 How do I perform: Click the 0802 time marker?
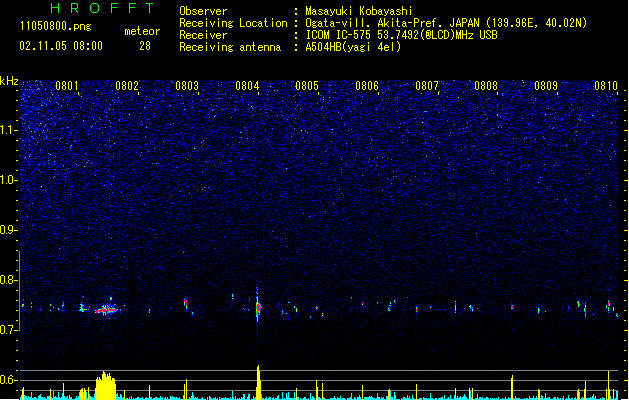tap(127, 86)
